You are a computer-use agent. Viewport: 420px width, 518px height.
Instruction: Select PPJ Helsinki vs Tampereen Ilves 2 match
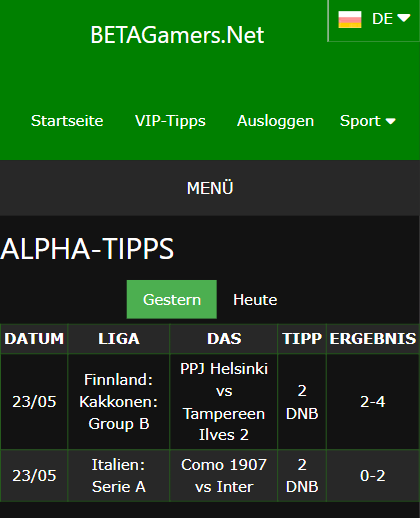pos(224,402)
